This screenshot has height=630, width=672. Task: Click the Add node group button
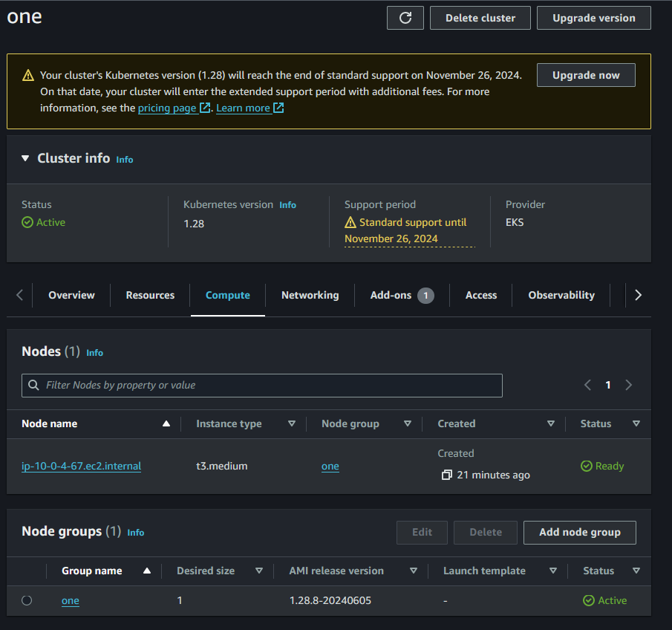click(579, 532)
